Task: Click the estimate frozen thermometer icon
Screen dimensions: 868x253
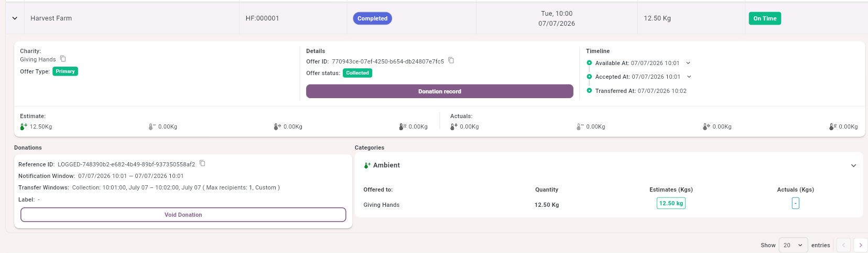Action: click(277, 126)
